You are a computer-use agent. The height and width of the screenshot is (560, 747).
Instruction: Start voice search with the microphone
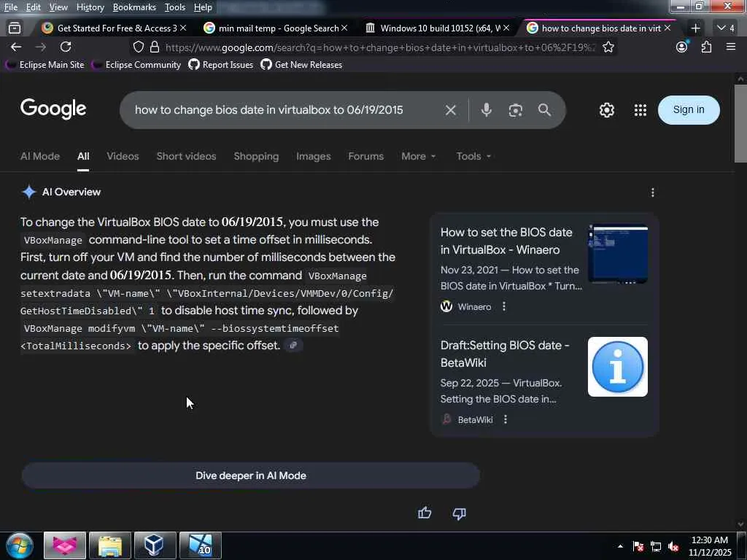click(486, 110)
